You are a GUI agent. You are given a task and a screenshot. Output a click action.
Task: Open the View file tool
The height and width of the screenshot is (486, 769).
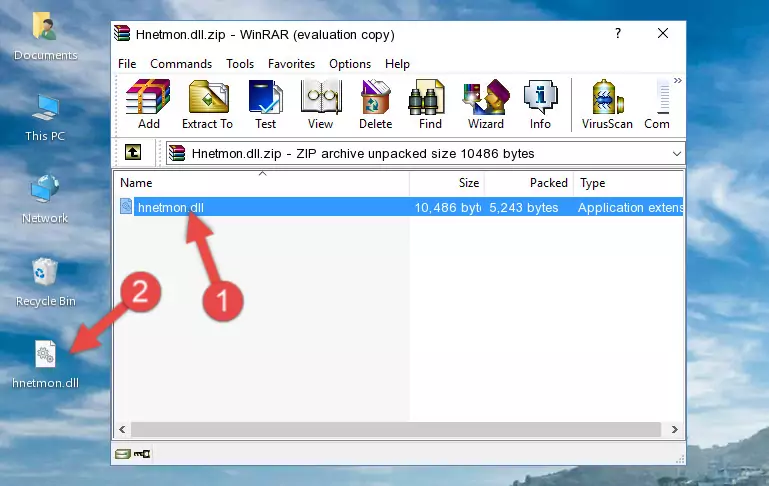pyautogui.click(x=321, y=104)
